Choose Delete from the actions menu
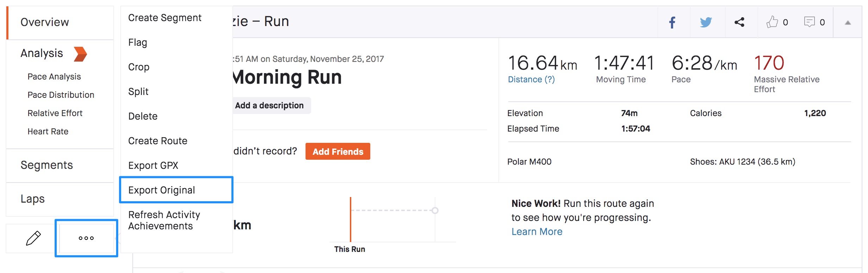The image size is (868, 273). click(143, 116)
